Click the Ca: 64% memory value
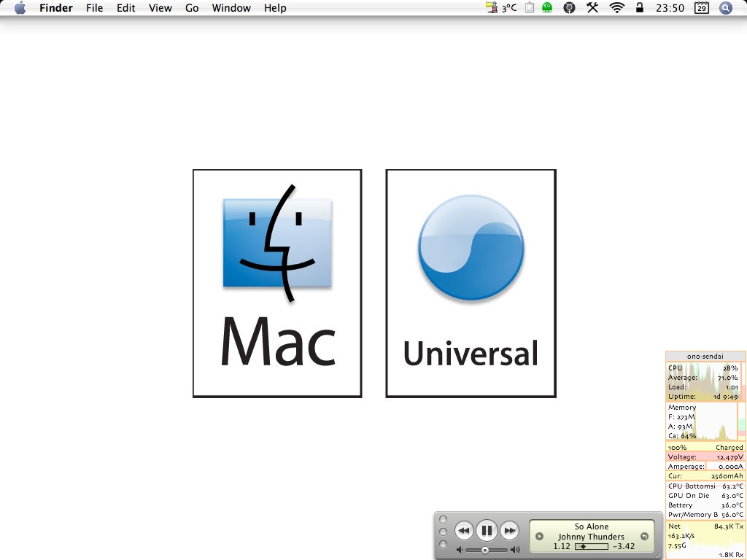Screen dimensions: 747x560 682,436
